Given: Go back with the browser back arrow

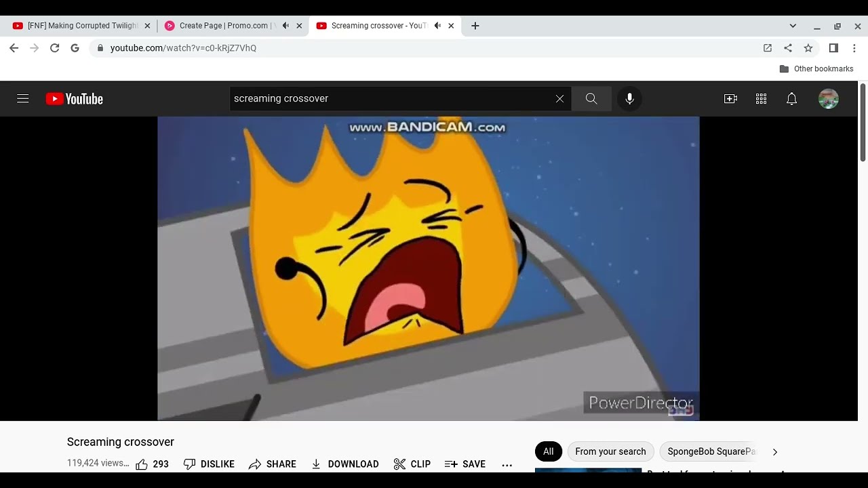Looking at the screenshot, I should [14, 48].
